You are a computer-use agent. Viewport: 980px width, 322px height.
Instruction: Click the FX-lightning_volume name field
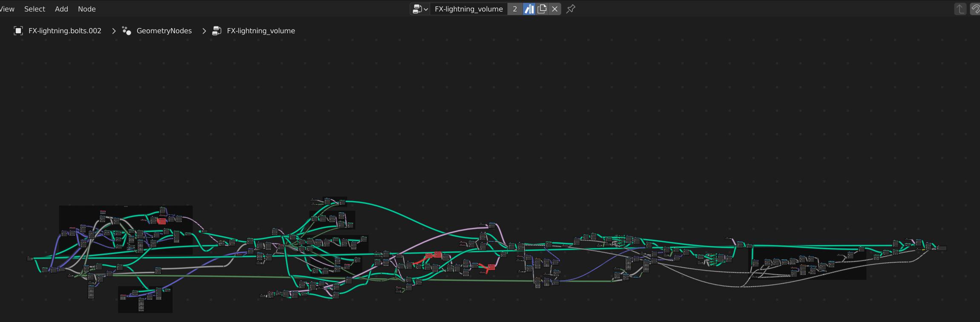pos(468,9)
